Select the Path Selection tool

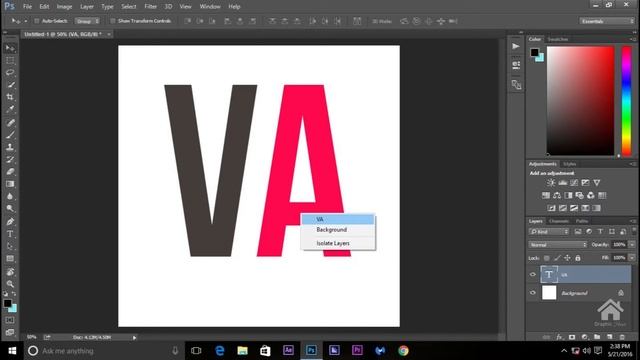10,246
